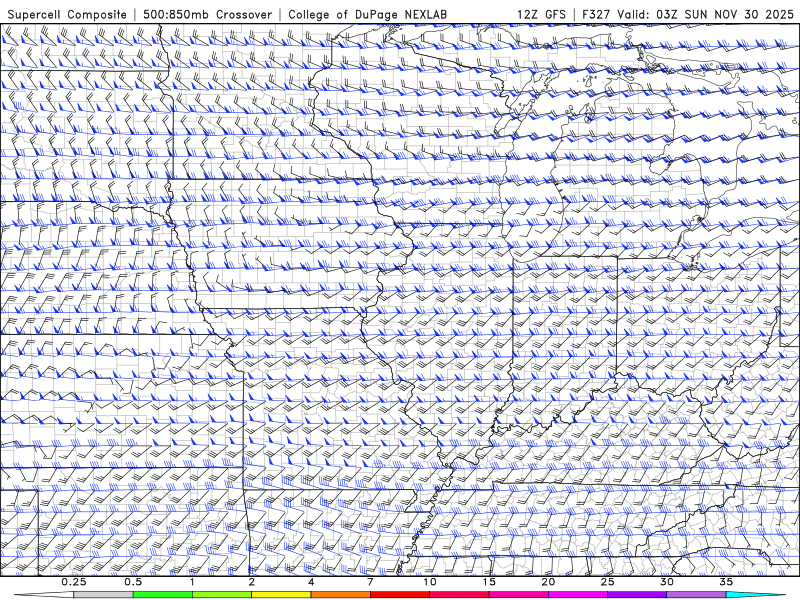Select the cyan above-35 color bar arrow

pos(756,595)
